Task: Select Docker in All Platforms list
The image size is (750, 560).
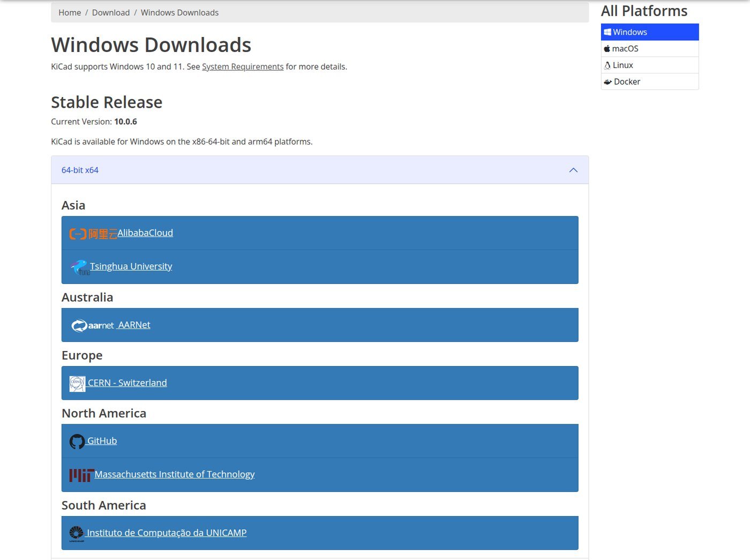Action: tap(650, 82)
